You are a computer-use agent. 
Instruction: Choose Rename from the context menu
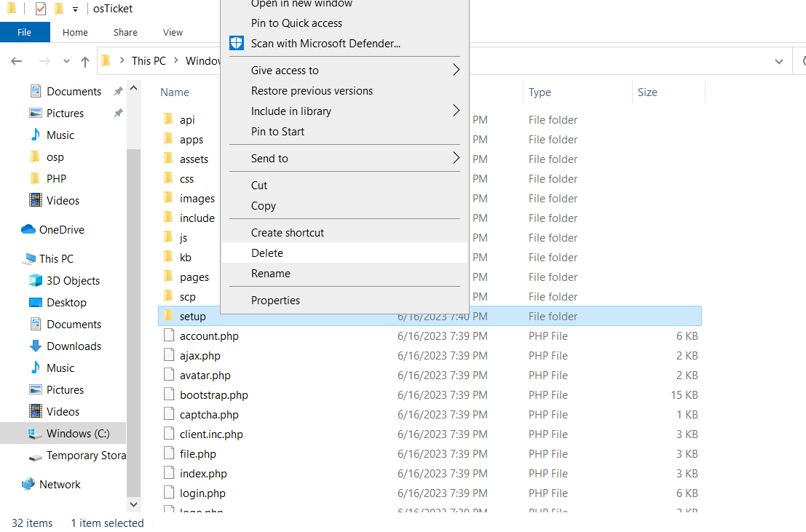point(344,274)
